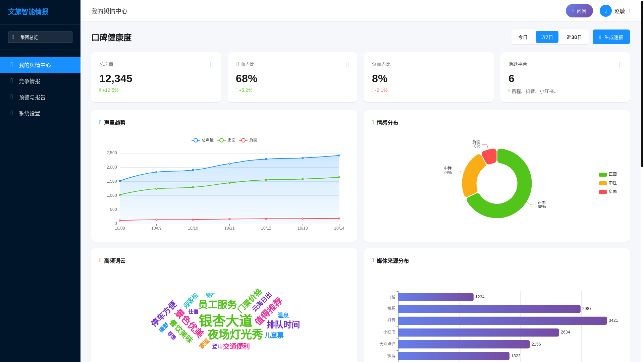The image size is (644, 362).
Task: Go to 预警与报告 in the sidebar
Action: [40, 97]
